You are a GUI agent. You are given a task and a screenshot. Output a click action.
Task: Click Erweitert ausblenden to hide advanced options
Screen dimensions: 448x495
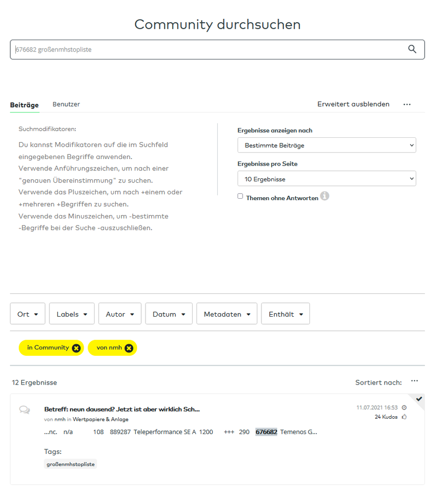(353, 104)
